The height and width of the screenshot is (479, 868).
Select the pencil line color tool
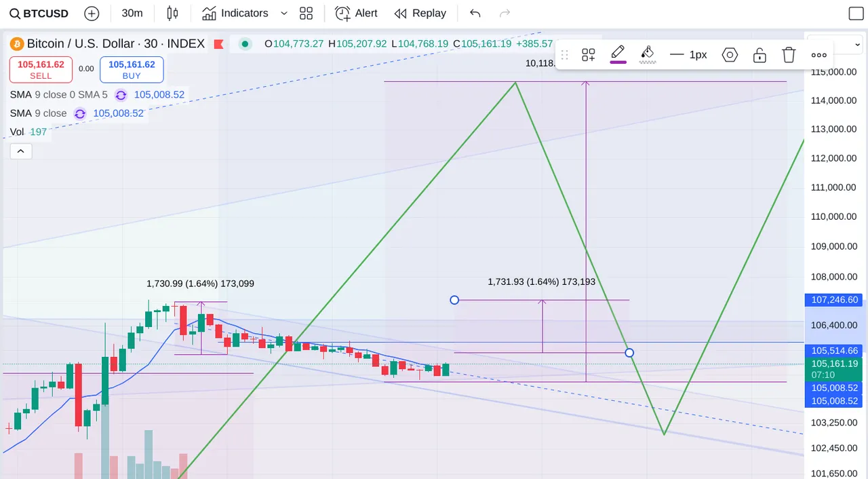pos(618,54)
